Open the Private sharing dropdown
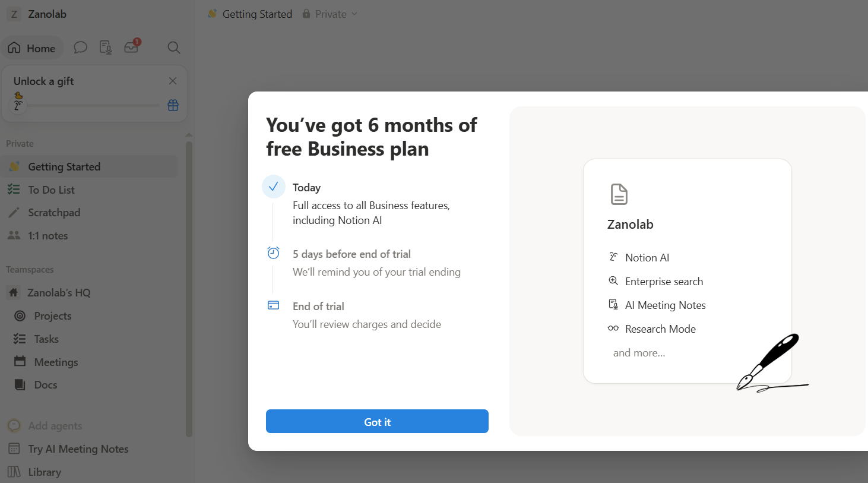868x483 pixels. coord(330,14)
